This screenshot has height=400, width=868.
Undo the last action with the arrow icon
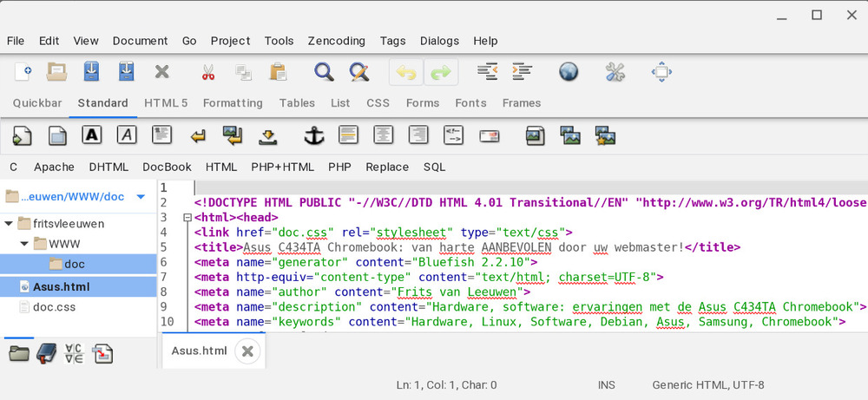406,72
